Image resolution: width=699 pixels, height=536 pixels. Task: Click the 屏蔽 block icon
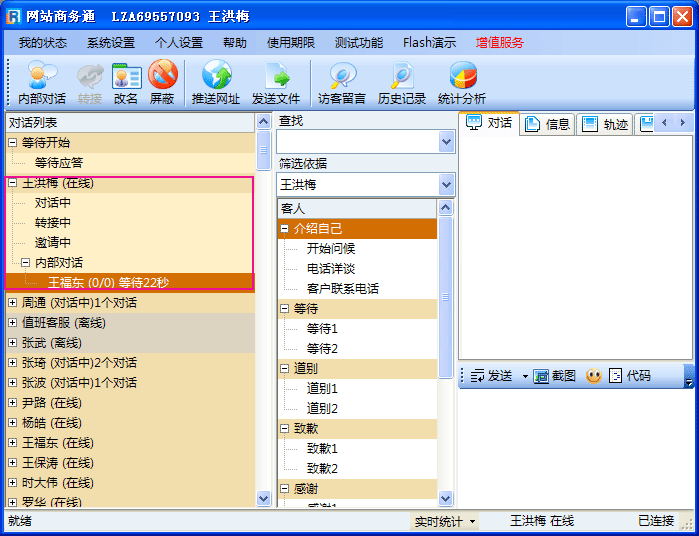click(162, 82)
